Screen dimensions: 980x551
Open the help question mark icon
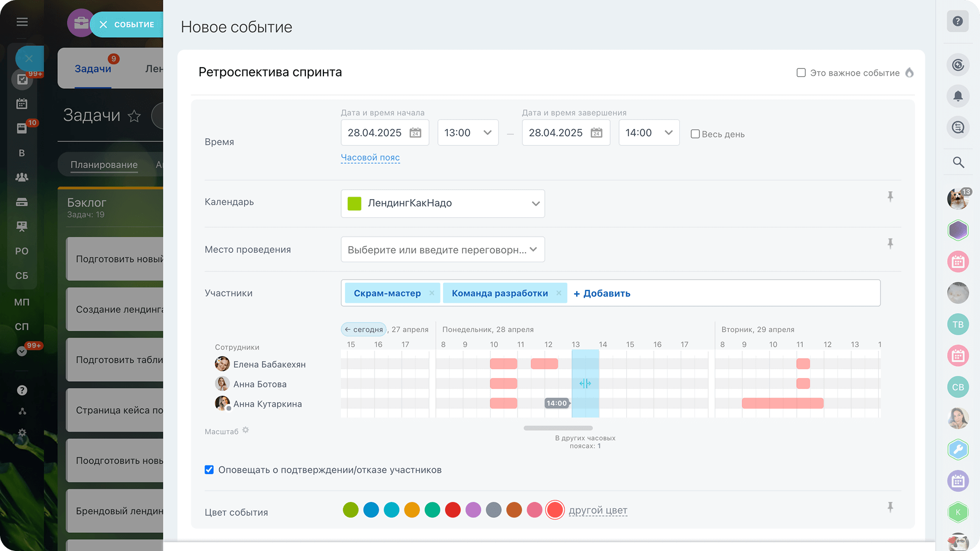pos(958,22)
